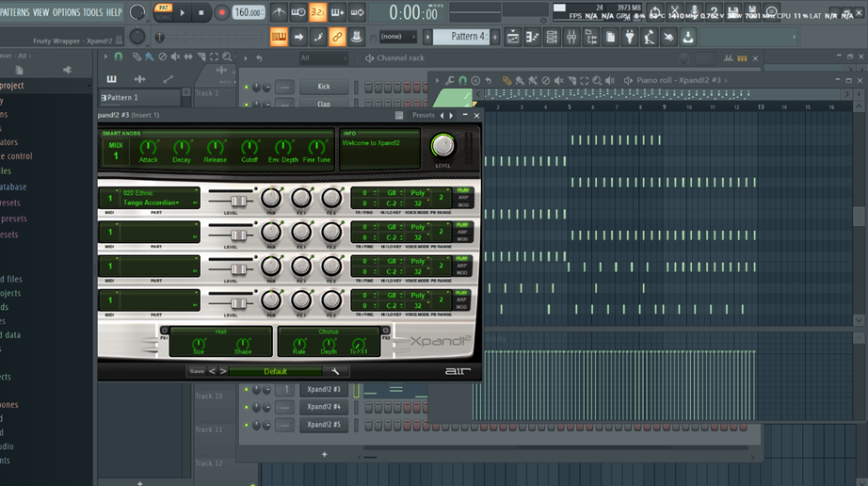Open the first part's Poly voice mode dropdown

click(x=418, y=193)
